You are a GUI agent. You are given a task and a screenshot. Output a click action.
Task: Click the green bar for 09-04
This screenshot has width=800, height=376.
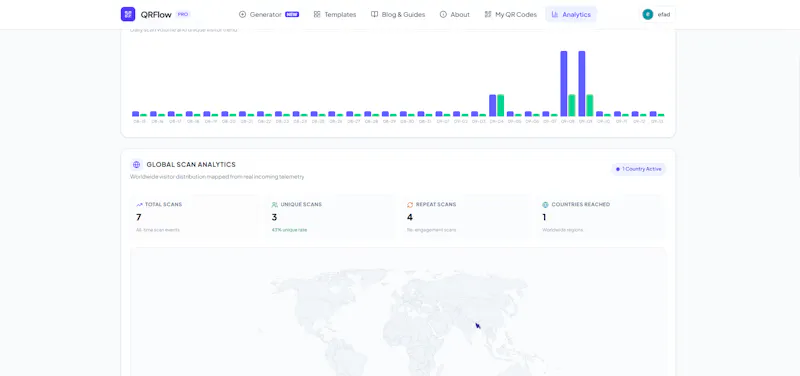pyautogui.click(x=501, y=106)
